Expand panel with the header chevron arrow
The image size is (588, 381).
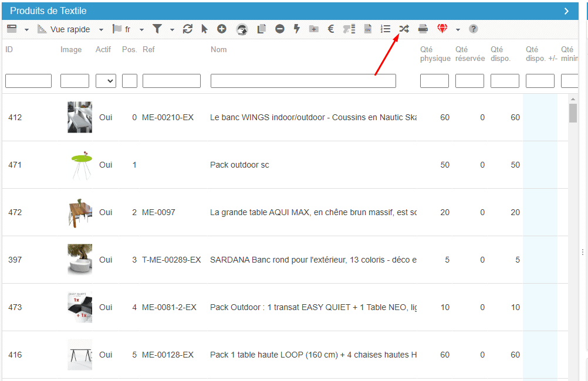click(566, 11)
